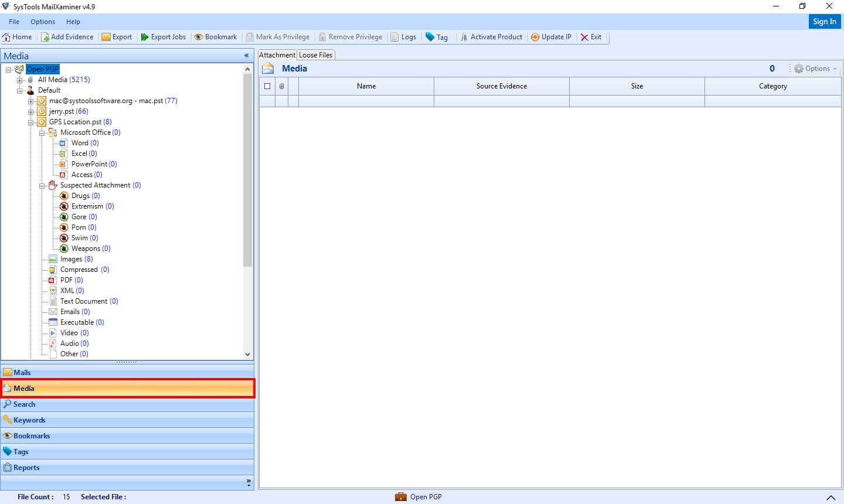The height and width of the screenshot is (504, 844).
Task: Click the navigation overflow chevron
Action: pos(249,482)
